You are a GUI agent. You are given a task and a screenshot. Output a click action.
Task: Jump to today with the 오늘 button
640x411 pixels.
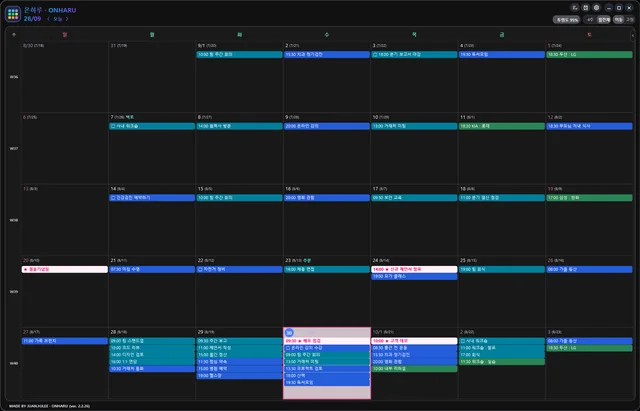[x=58, y=19]
